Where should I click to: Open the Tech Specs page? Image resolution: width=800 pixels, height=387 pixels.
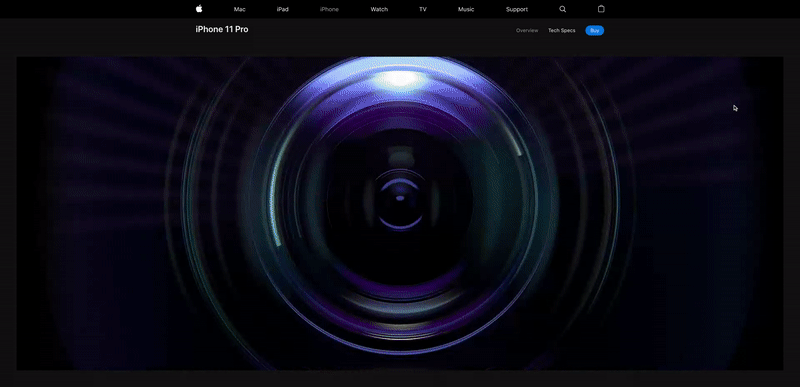point(562,31)
